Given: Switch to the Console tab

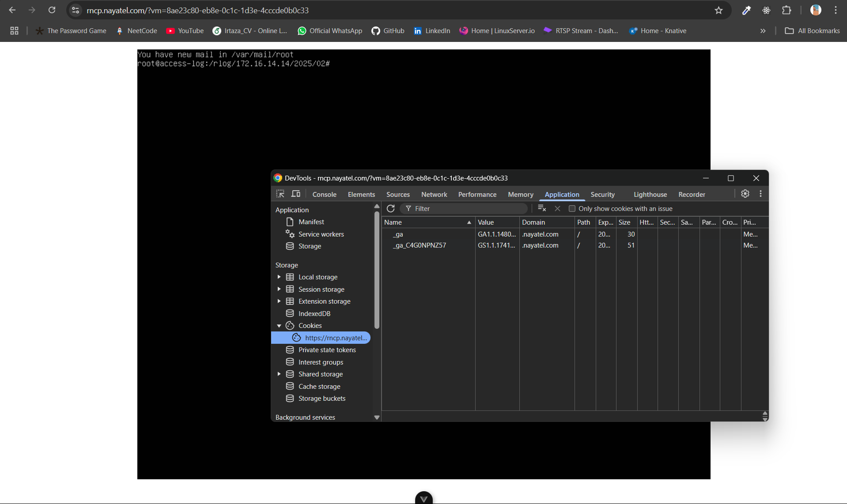Looking at the screenshot, I should click(x=324, y=194).
